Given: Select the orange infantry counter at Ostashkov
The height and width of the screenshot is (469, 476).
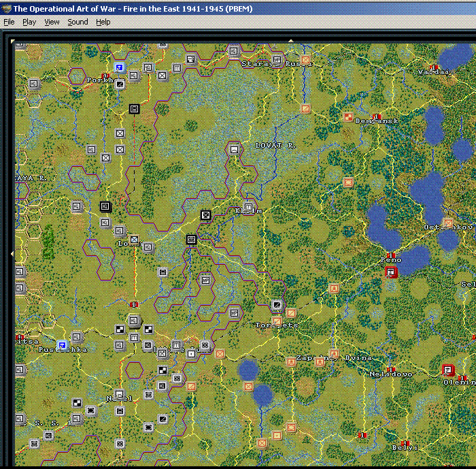Looking at the screenshot, I should [448, 223].
